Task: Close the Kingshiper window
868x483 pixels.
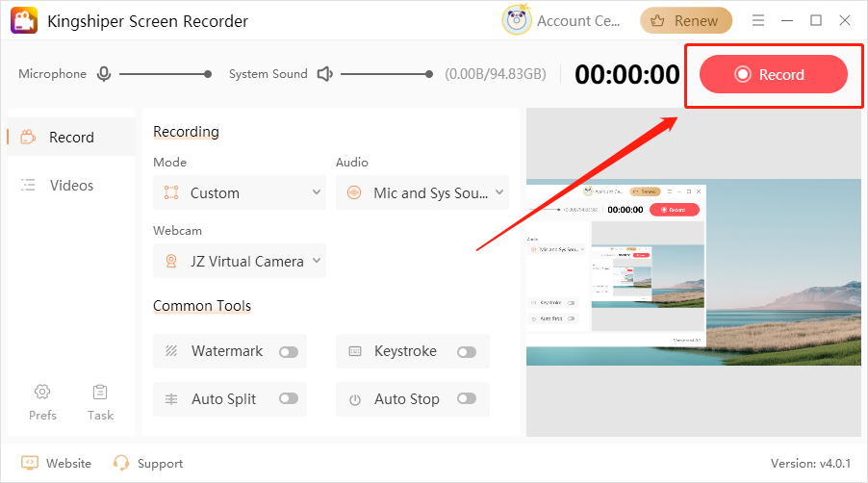Action: coord(844,20)
